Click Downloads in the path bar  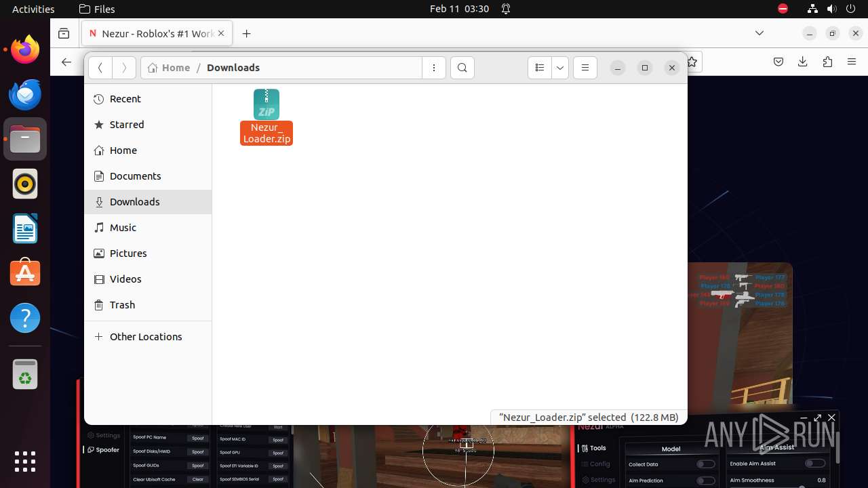(233, 68)
